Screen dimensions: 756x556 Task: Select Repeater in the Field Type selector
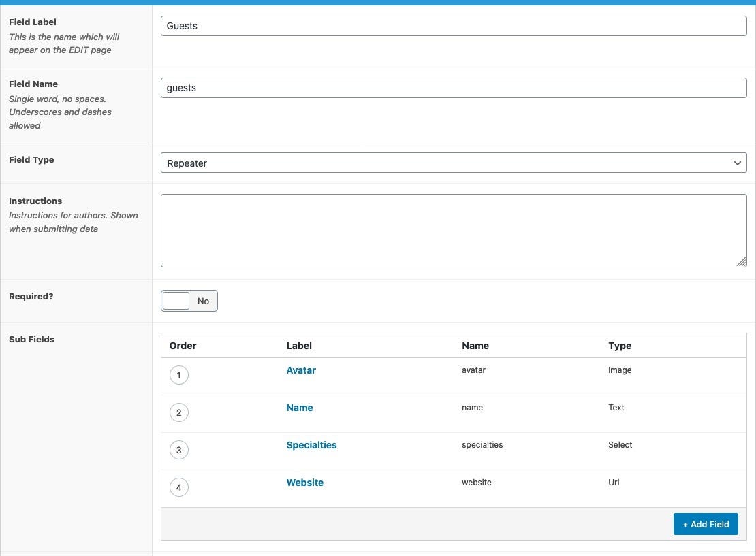tap(454, 163)
